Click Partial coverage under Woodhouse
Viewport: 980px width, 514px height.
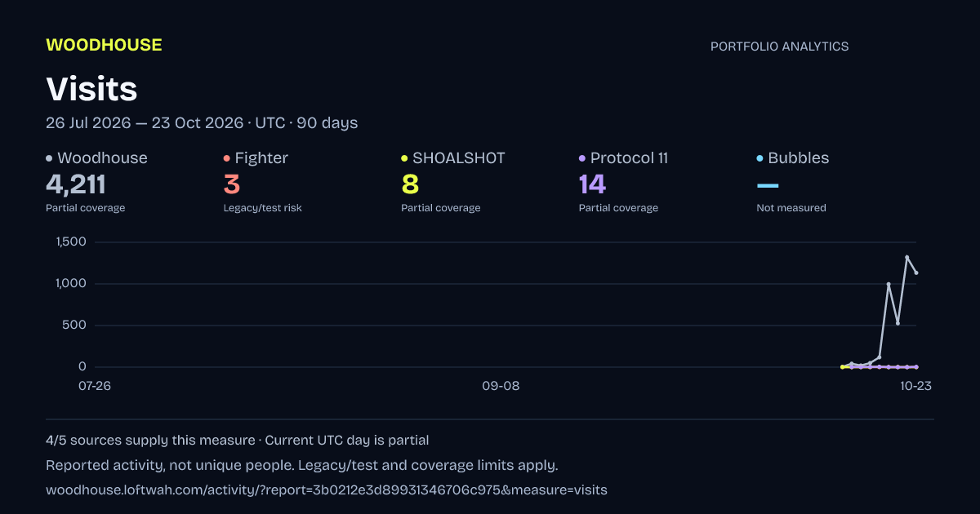pyautogui.click(x=86, y=208)
